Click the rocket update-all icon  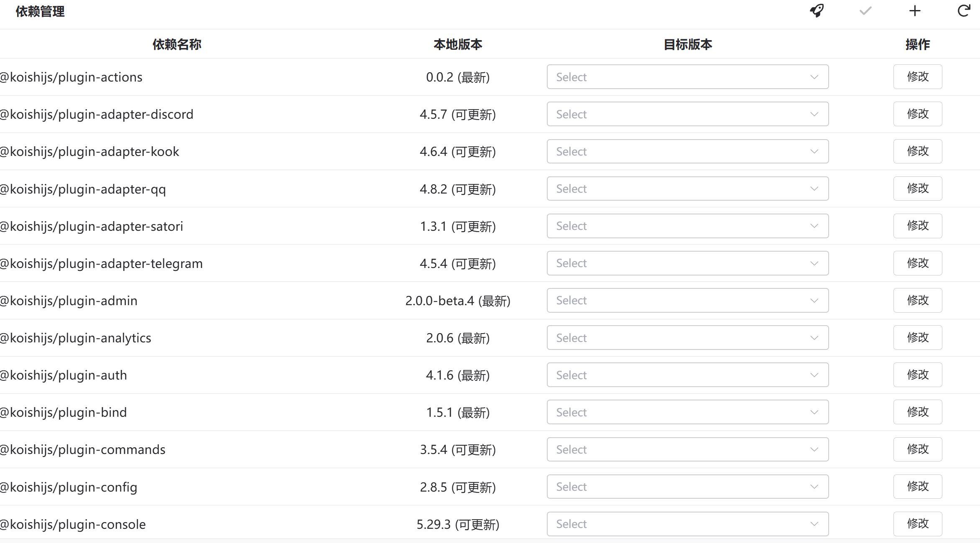tap(817, 11)
